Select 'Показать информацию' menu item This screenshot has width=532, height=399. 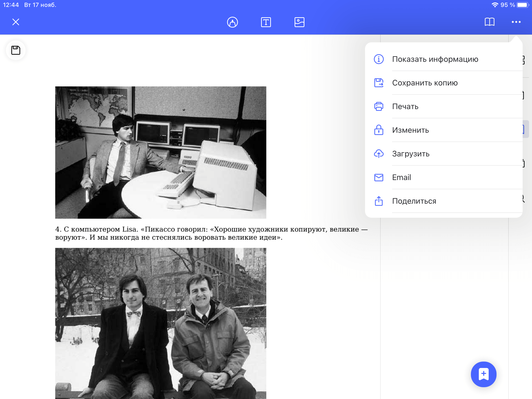tap(435, 59)
